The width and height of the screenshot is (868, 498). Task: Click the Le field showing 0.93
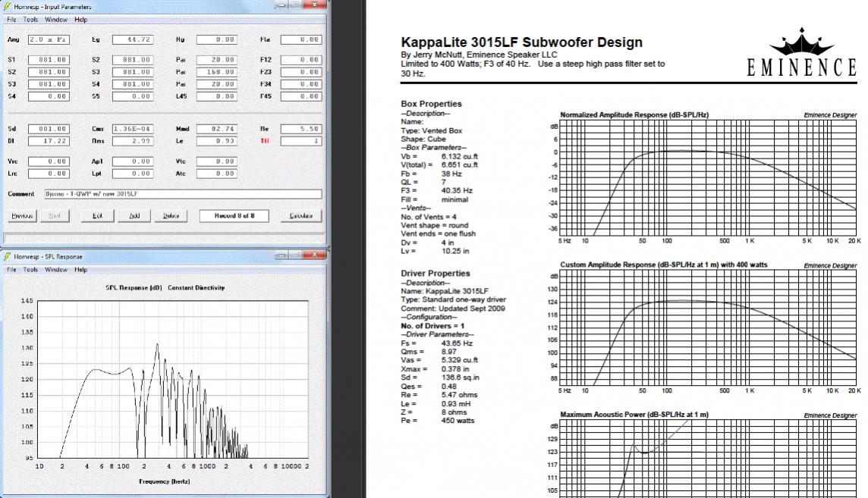click(217, 141)
